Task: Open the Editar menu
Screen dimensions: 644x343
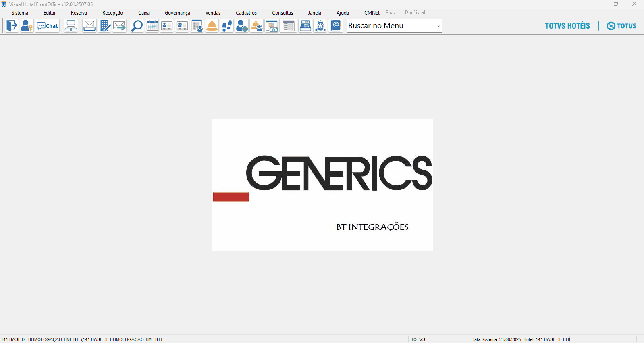Action: pos(50,13)
